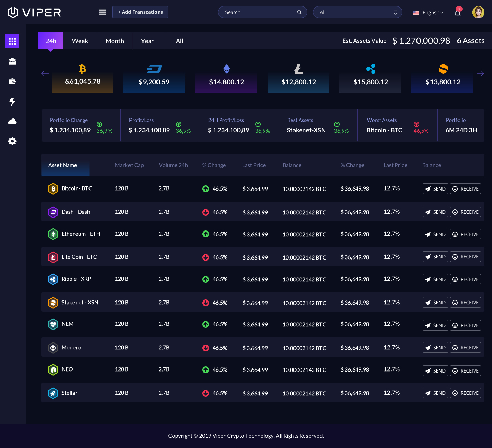Click the Stellar hexagon icon
Screen dimensions: 492x448
click(x=53, y=393)
